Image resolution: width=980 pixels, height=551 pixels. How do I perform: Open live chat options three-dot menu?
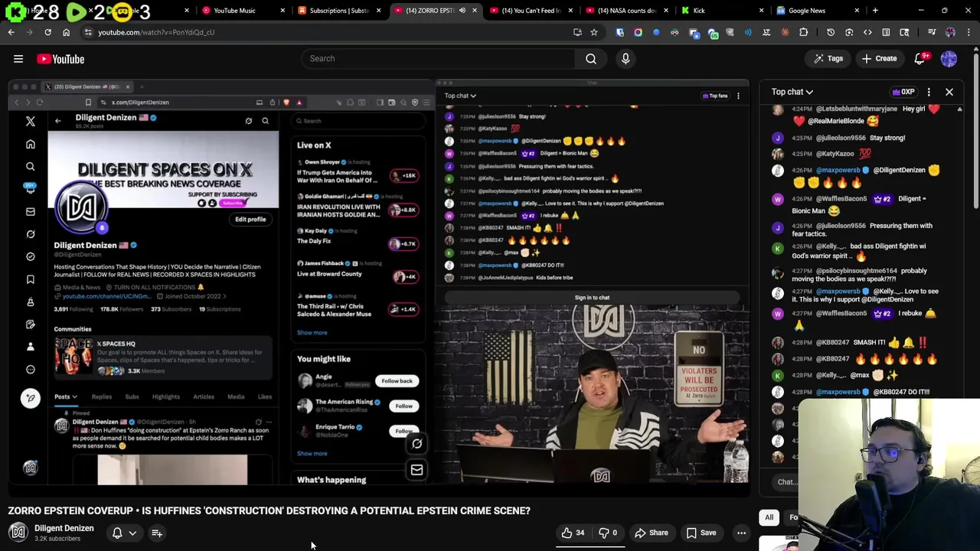(x=929, y=92)
